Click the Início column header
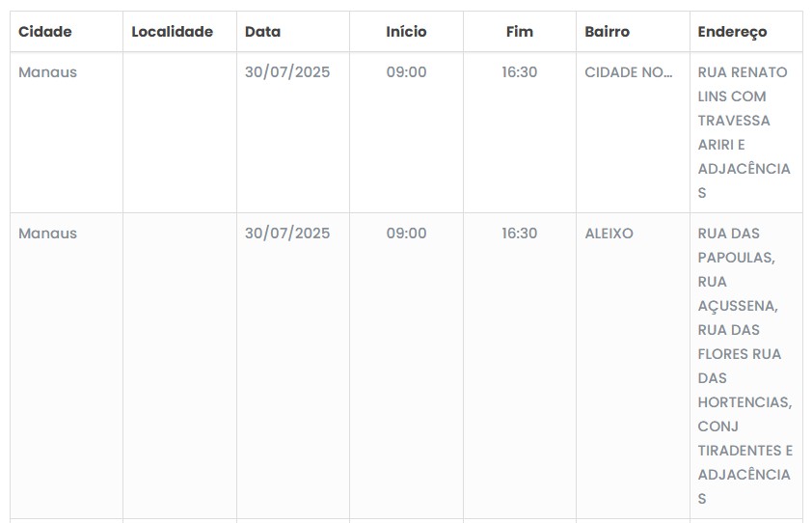812x523 pixels. pyautogui.click(x=406, y=32)
